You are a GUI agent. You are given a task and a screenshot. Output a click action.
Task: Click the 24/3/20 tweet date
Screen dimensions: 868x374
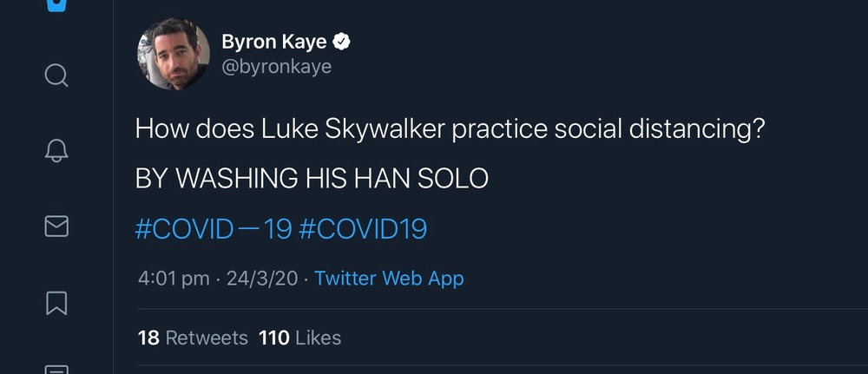tap(261, 279)
